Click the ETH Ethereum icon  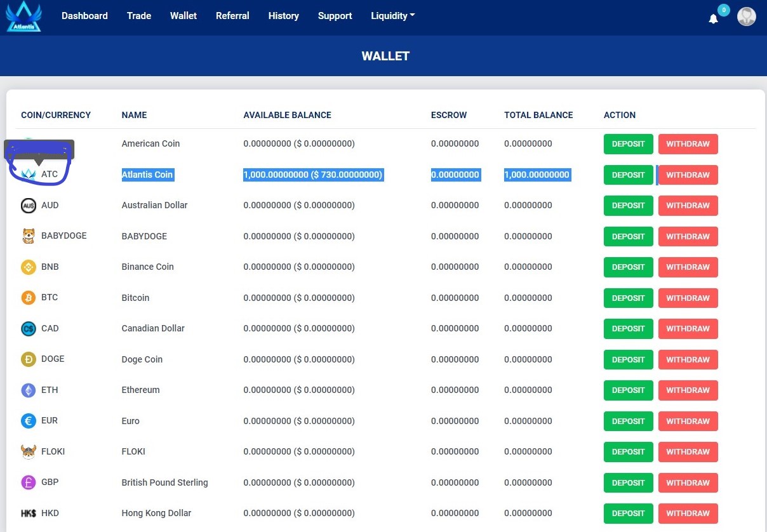point(29,390)
